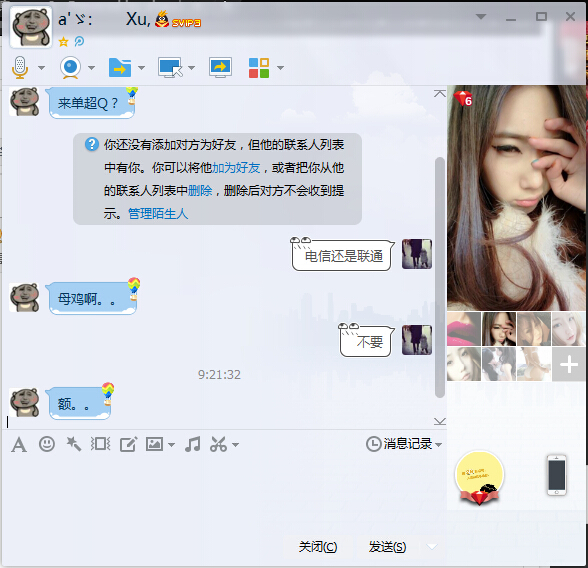588x568 pixels.
Task: Open the blue Qzone icon under the name
Action: (x=79, y=41)
